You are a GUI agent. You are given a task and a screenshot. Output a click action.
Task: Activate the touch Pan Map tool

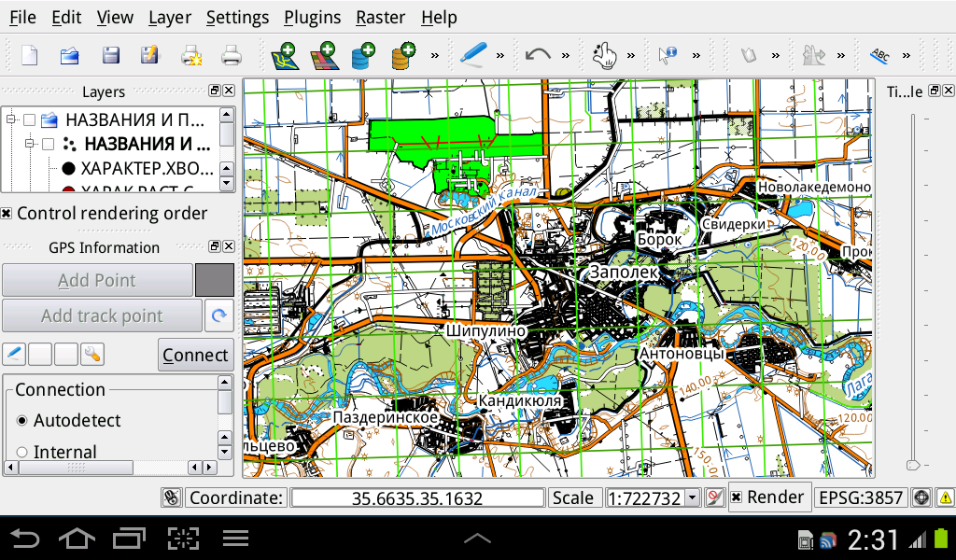click(x=605, y=54)
